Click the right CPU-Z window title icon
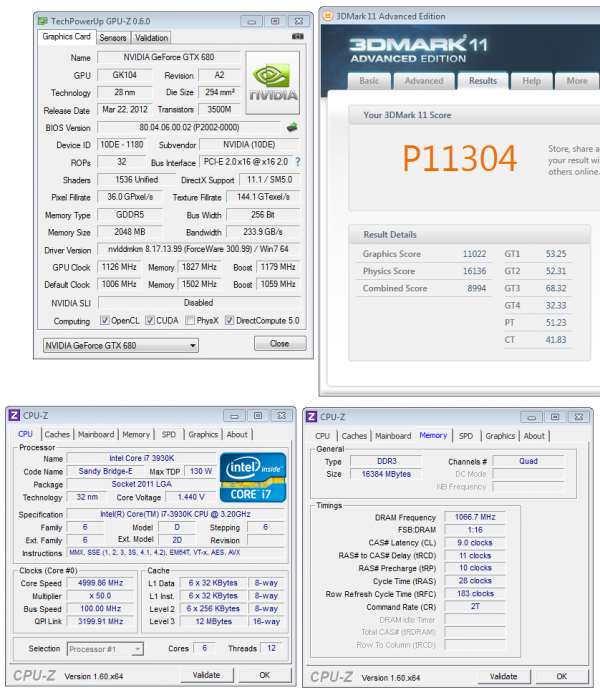600x695 pixels. point(312,417)
